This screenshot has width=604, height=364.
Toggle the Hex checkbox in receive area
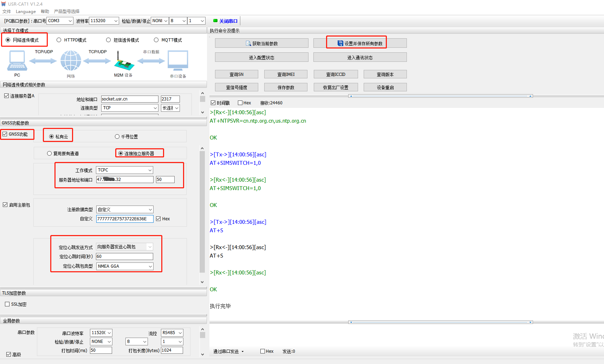tap(240, 103)
